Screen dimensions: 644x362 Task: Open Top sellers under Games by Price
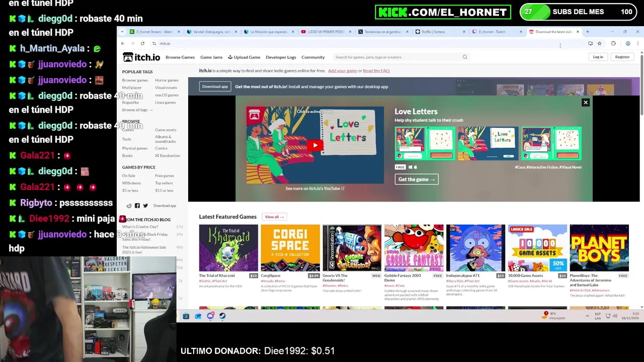pyautogui.click(x=164, y=183)
